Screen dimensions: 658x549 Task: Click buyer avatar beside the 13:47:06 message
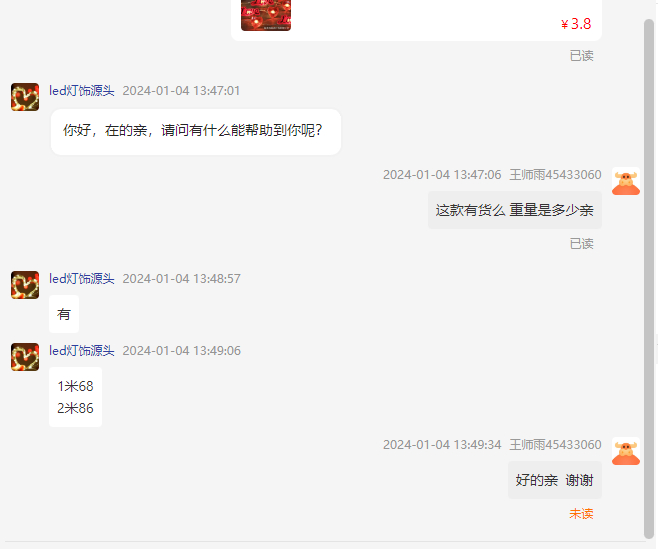click(626, 181)
